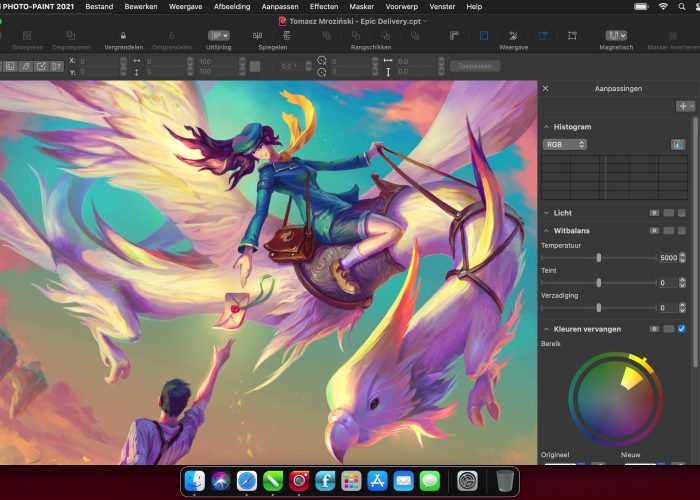The image size is (700, 500).
Task: Collapse the Witbalans section
Action: pos(546,231)
